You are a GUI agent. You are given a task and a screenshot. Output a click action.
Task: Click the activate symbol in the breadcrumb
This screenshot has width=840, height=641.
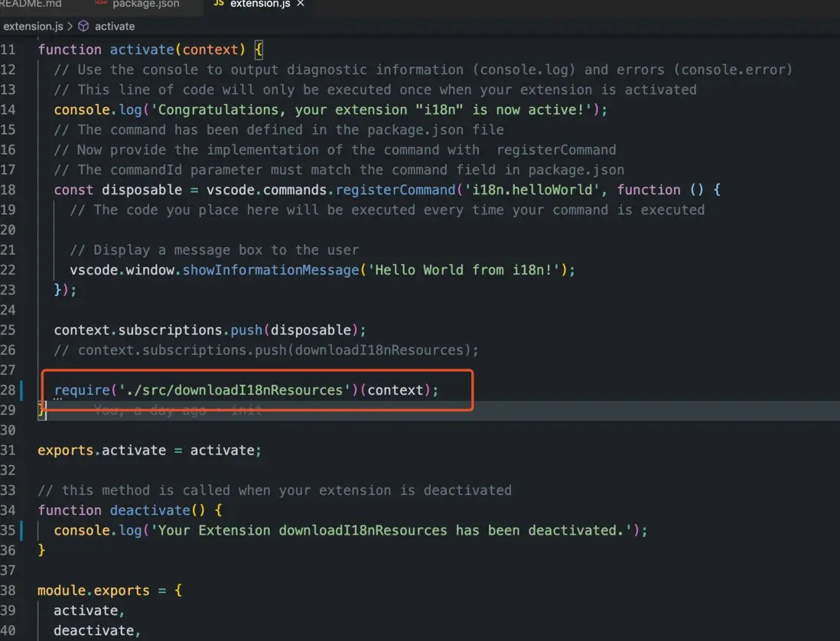(115, 26)
